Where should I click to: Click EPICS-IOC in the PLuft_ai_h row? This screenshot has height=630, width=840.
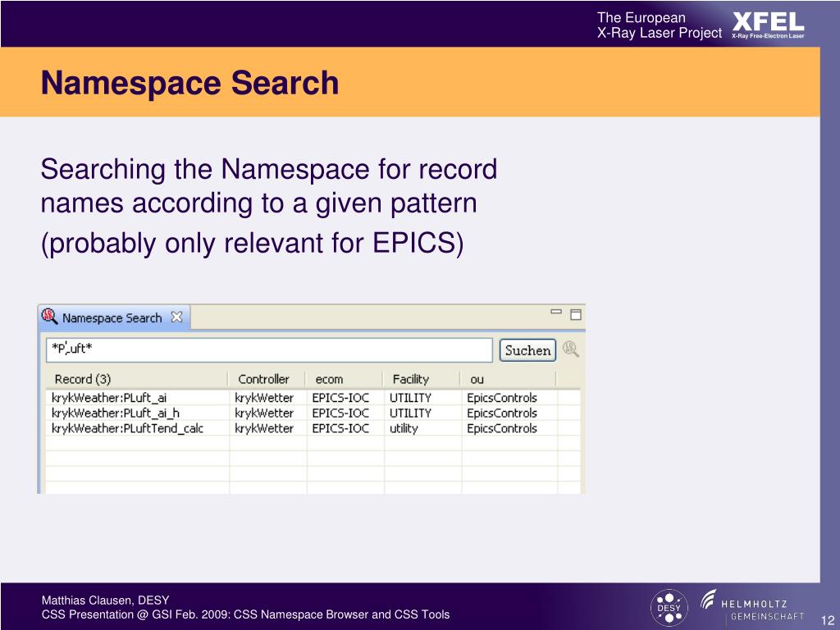coord(340,413)
